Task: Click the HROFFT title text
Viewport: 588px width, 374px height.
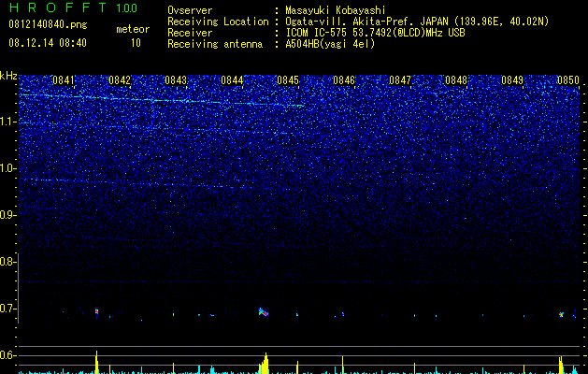Action: click(x=58, y=7)
